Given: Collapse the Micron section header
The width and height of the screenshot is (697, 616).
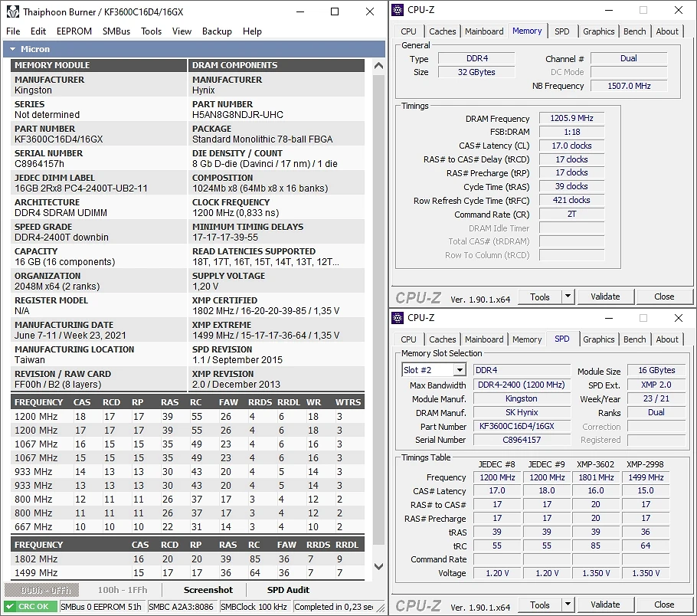Looking at the screenshot, I should click(11, 49).
